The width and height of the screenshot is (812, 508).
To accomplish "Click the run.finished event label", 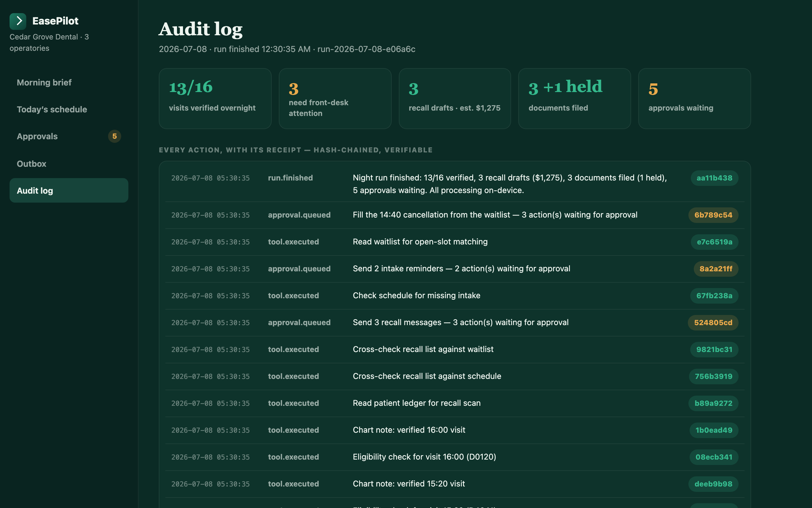I will click(290, 178).
